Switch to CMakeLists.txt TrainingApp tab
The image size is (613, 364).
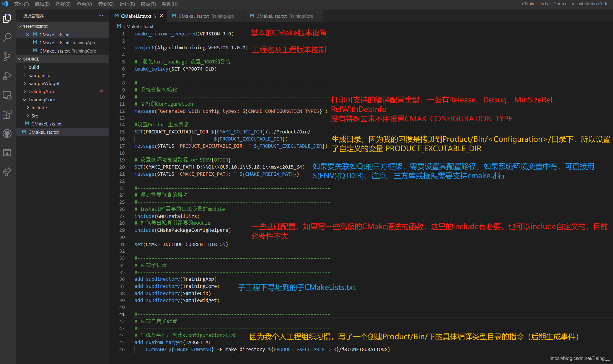pos(206,16)
